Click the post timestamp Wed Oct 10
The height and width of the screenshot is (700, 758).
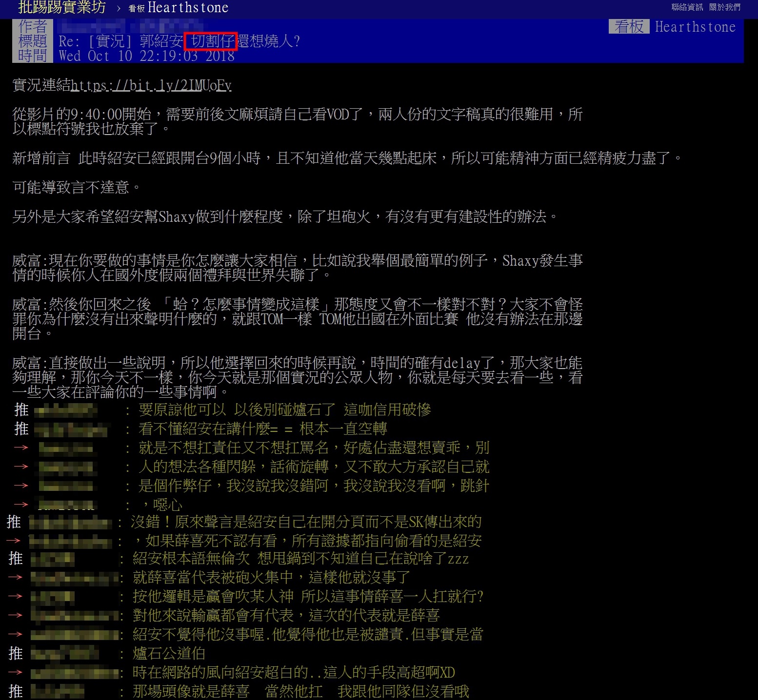[x=146, y=56]
